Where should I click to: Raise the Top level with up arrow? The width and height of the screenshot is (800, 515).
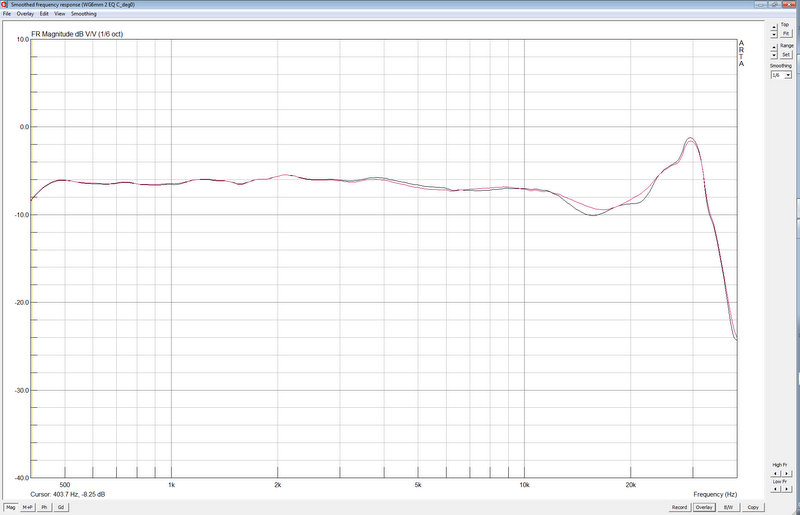coord(774,27)
